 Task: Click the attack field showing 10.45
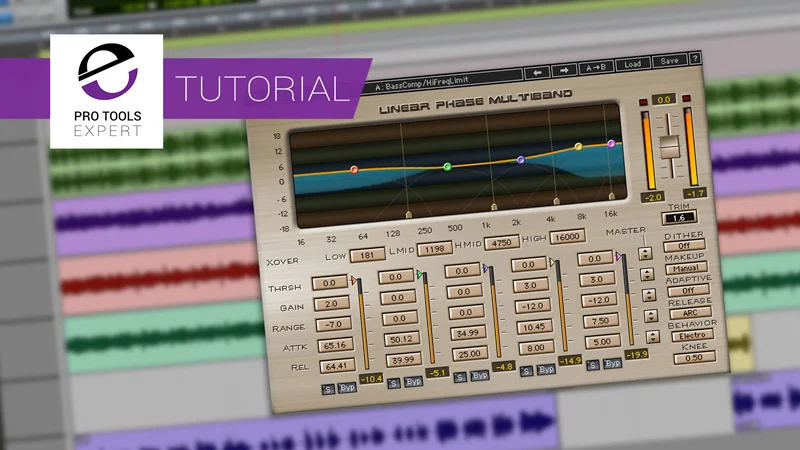coord(534,327)
